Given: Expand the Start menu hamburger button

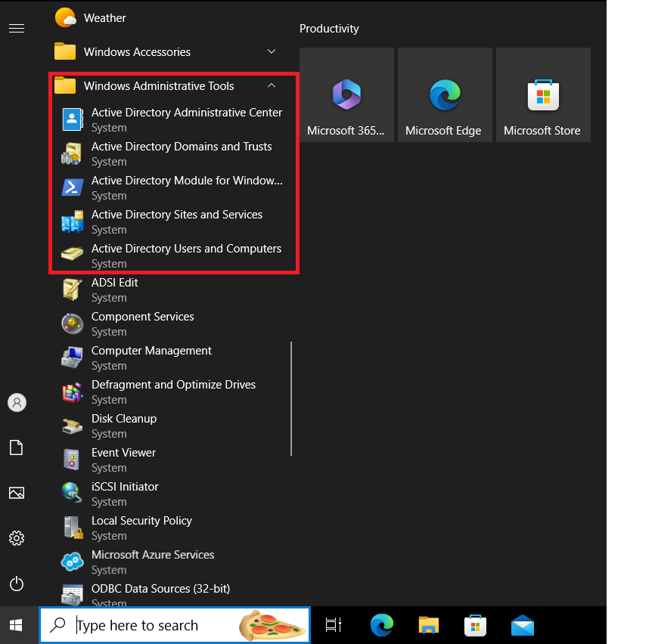Looking at the screenshot, I should tap(17, 29).
